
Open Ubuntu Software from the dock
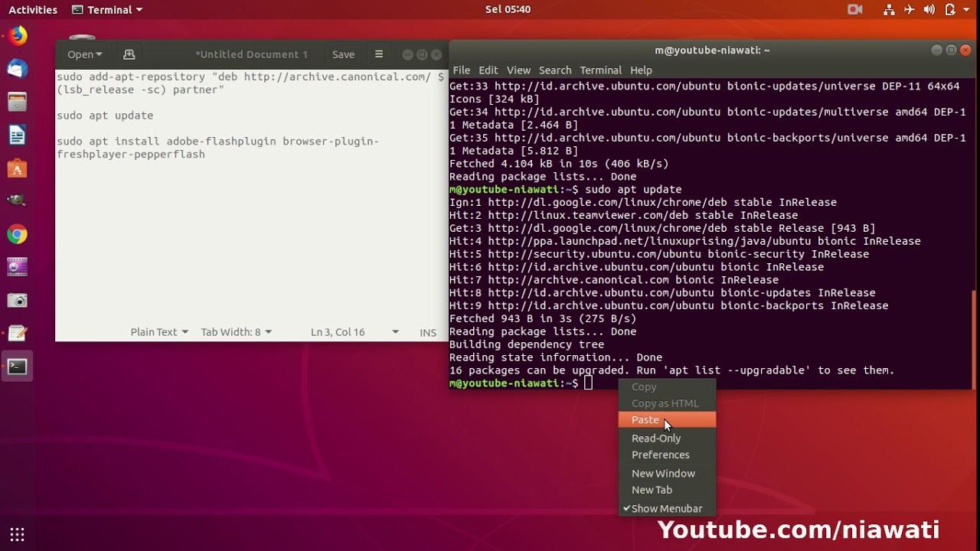coord(17,168)
